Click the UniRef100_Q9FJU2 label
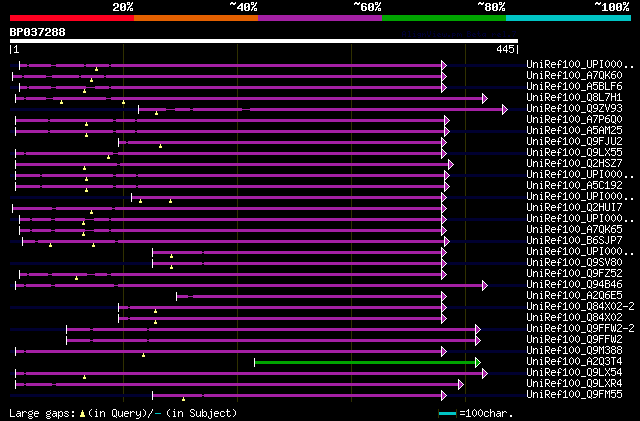Image resolution: width=640 pixels, height=421 pixels. tap(574, 142)
